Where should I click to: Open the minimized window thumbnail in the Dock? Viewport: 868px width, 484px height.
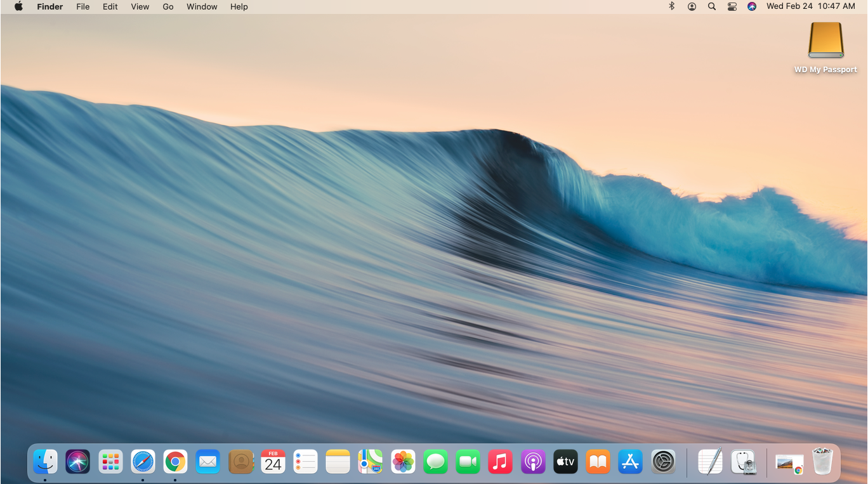(x=789, y=463)
